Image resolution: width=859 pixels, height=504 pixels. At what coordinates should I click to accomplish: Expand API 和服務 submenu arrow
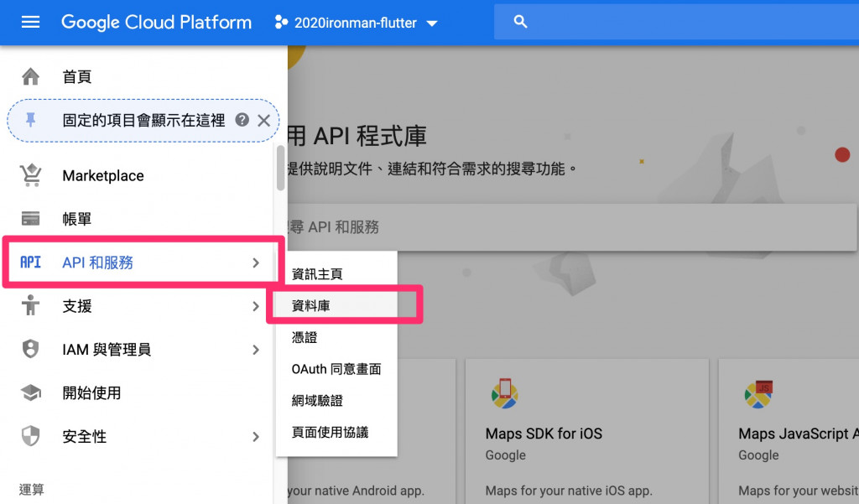point(256,263)
